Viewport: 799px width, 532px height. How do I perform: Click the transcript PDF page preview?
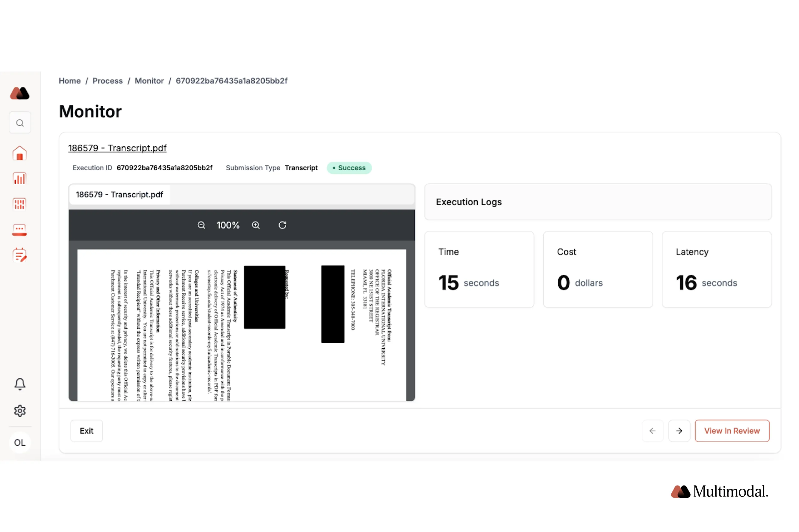click(242, 325)
